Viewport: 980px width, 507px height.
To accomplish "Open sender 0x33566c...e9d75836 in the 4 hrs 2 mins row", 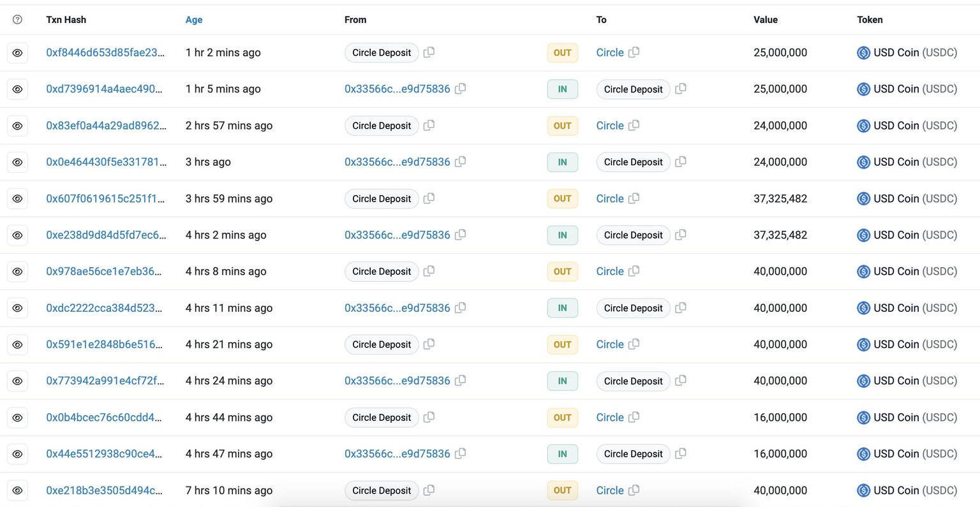I will click(x=397, y=235).
